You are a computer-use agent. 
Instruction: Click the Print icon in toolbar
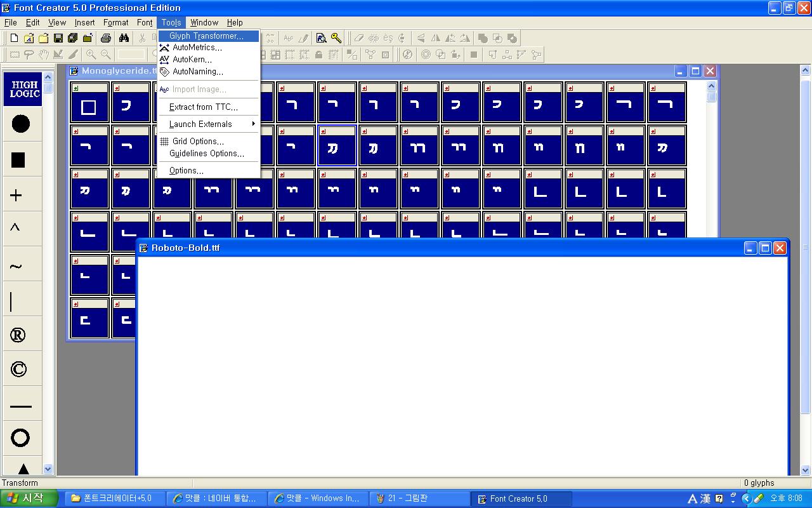coord(106,38)
